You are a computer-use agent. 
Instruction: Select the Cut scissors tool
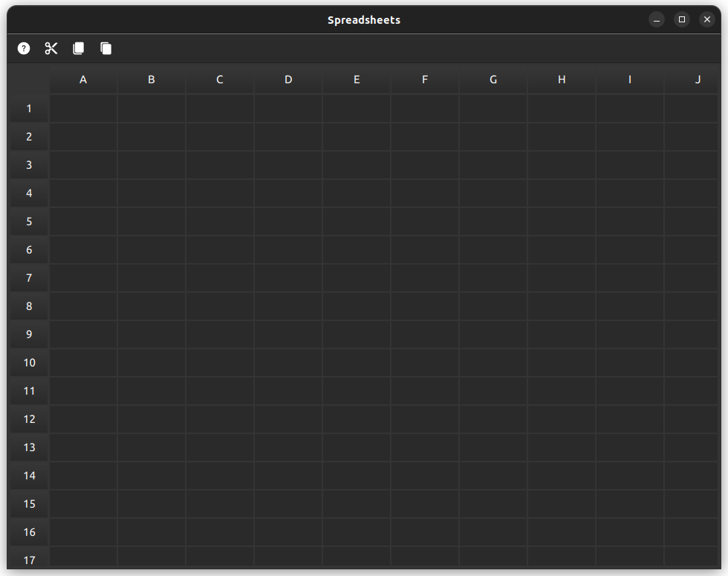[51, 48]
